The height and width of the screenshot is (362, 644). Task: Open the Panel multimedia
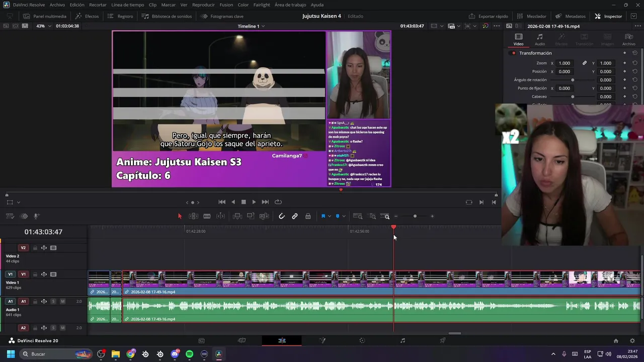pos(45,16)
